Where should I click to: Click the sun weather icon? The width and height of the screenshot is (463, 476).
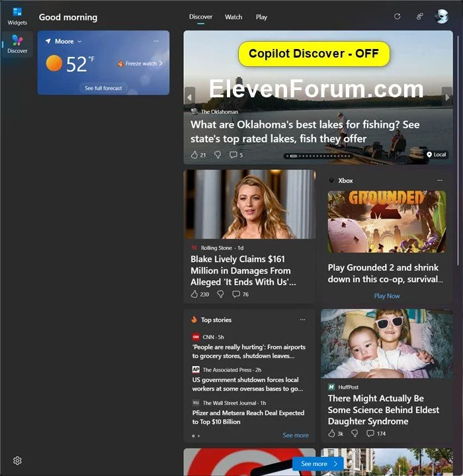54,63
